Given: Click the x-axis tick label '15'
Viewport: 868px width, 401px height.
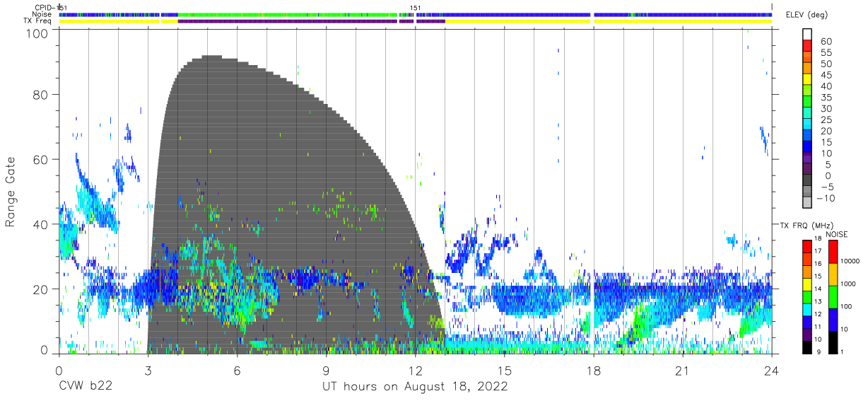Looking at the screenshot, I should pyautogui.click(x=505, y=371).
